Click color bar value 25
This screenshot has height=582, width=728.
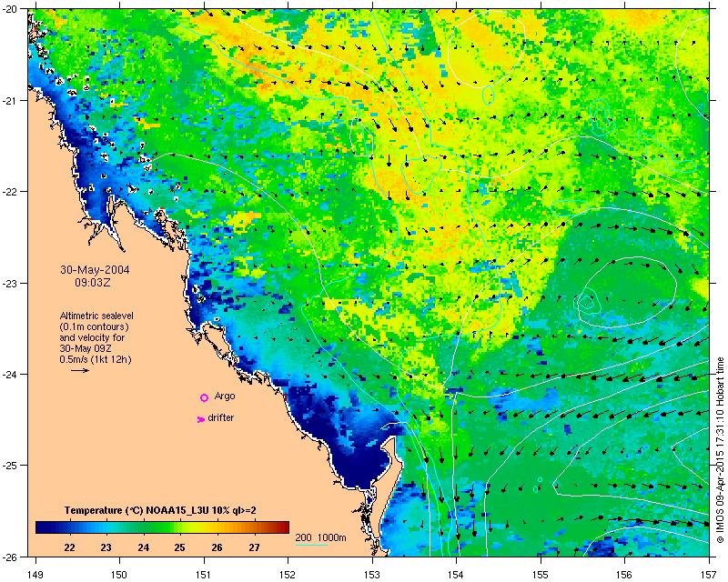pos(179,547)
